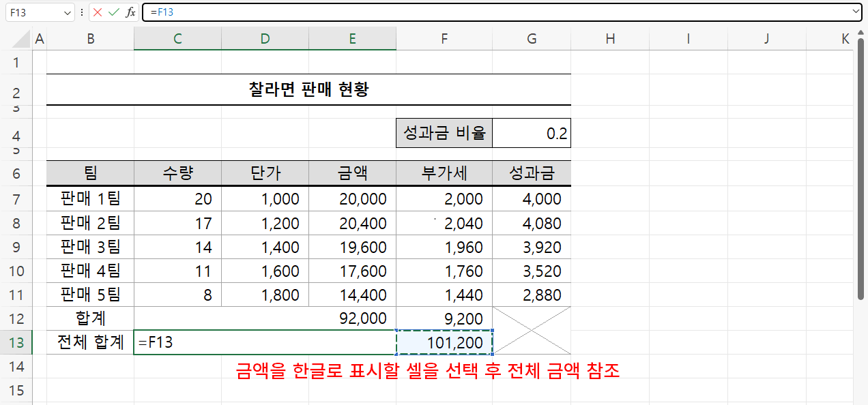
Task: Select column C header
Action: pyautogui.click(x=177, y=39)
